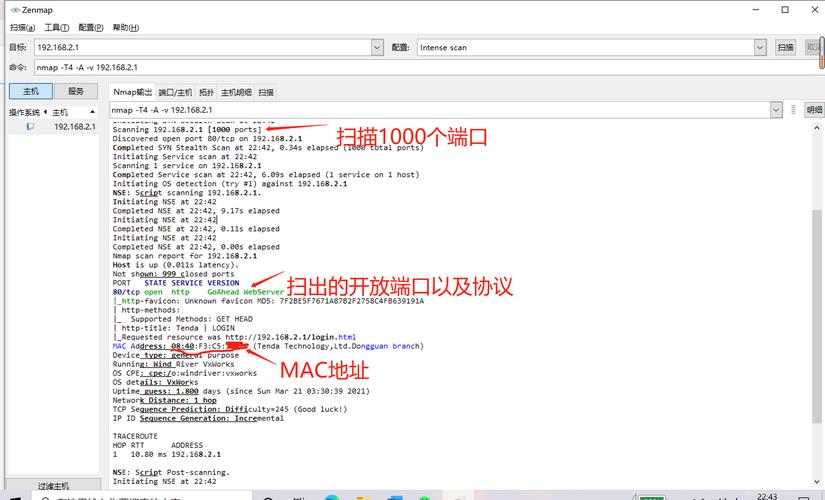Toggle the 服务 (Services) view button

click(76, 91)
